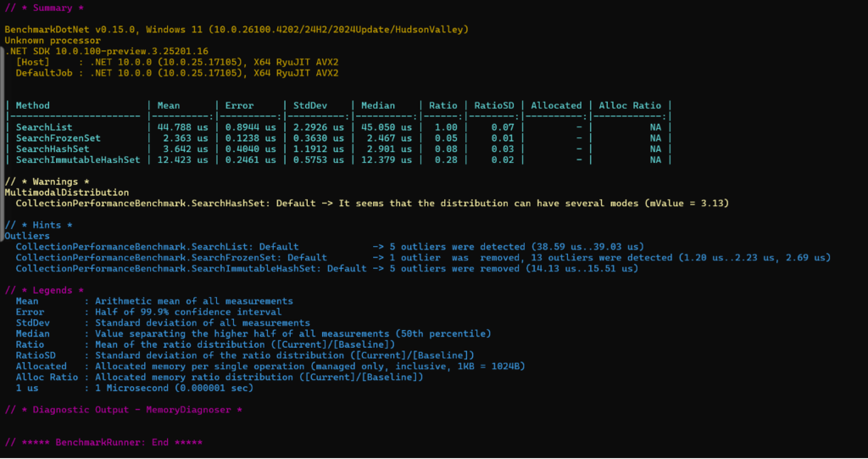Click the 'Outliers' label under Hints
The height and width of the screenshot is (459, 868).
pyautogui.click(x=27, y=236)
